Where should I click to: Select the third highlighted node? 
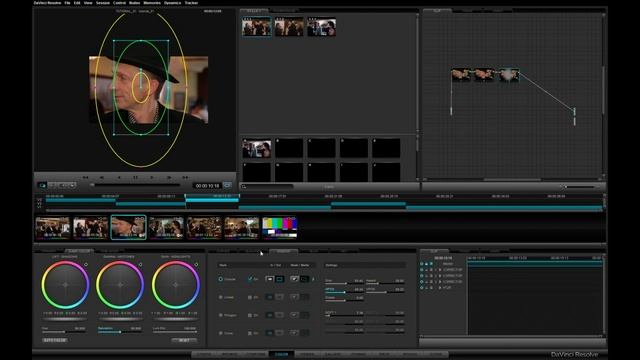509,75
